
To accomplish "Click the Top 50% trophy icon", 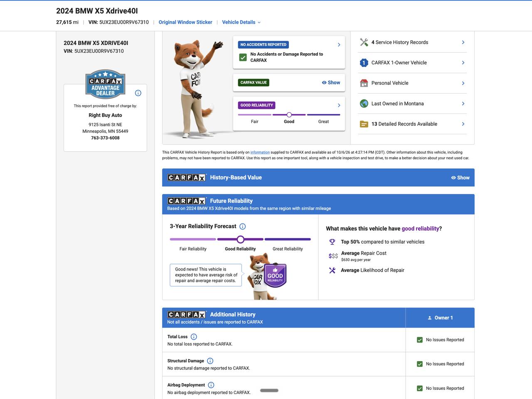I will 332,242.
